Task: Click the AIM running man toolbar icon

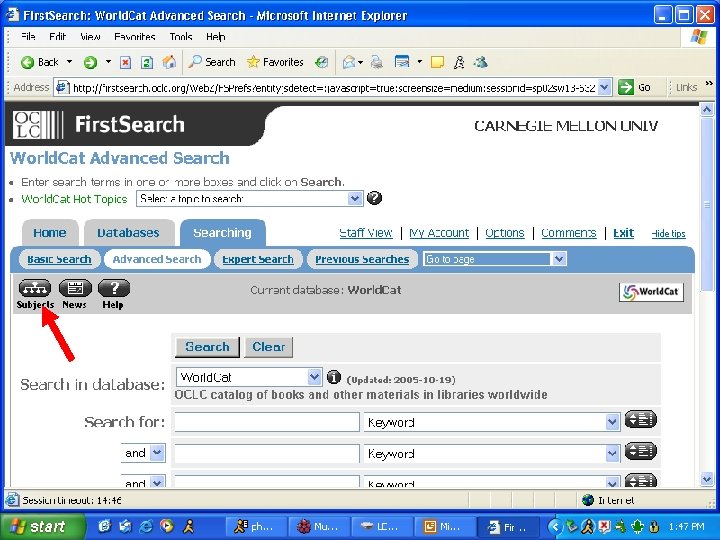Action: [459, 62]
